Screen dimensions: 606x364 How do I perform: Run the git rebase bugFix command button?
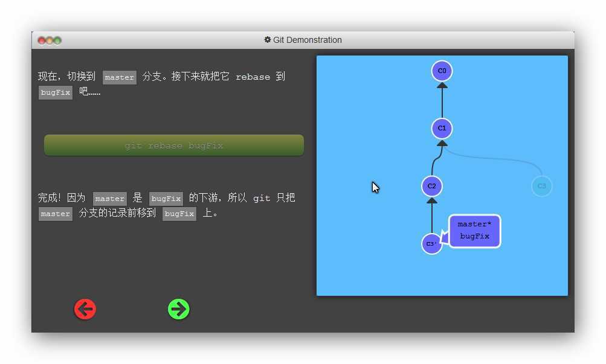[x=174, y=145]
